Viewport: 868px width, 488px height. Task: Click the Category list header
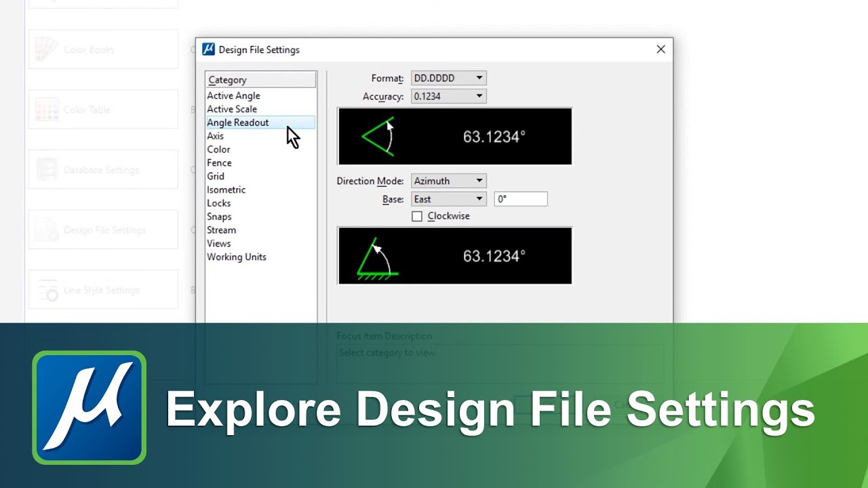pos(261,80)
